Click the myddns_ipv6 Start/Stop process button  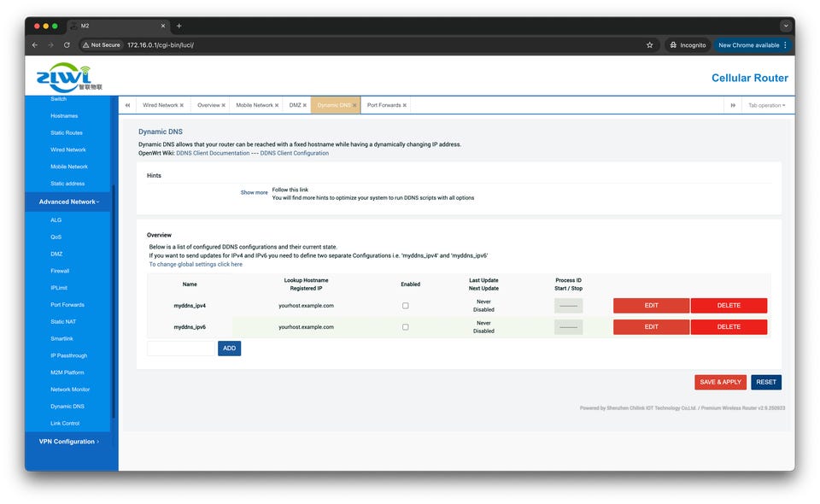569,327
